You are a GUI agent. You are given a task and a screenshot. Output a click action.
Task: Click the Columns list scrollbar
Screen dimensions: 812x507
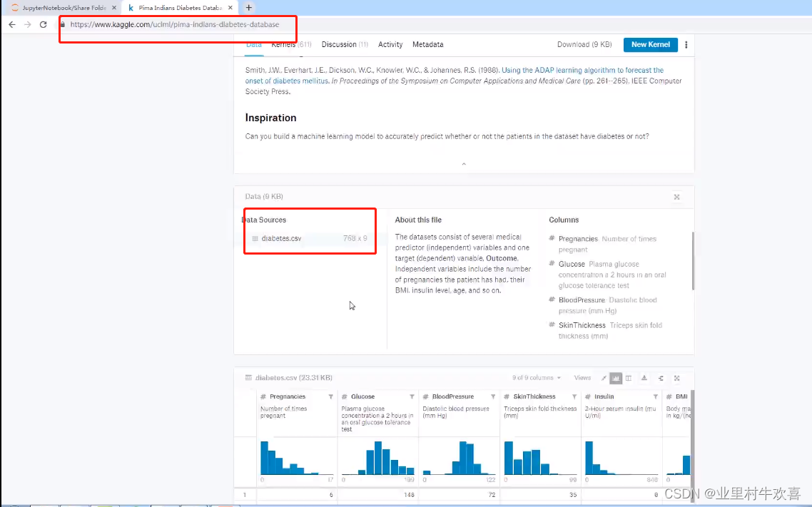(x=692, y=261)
